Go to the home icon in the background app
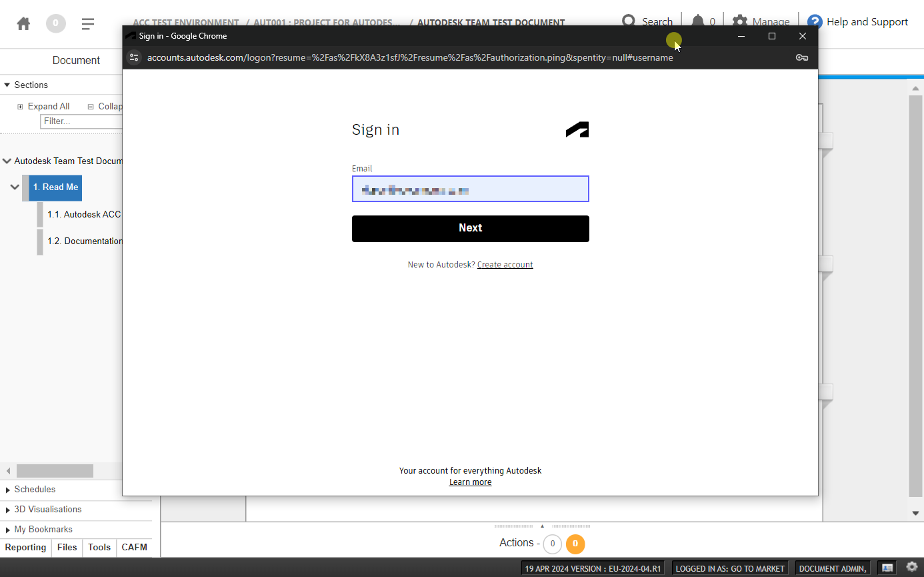This screenshot has width=924, height=577. point(23,24)
